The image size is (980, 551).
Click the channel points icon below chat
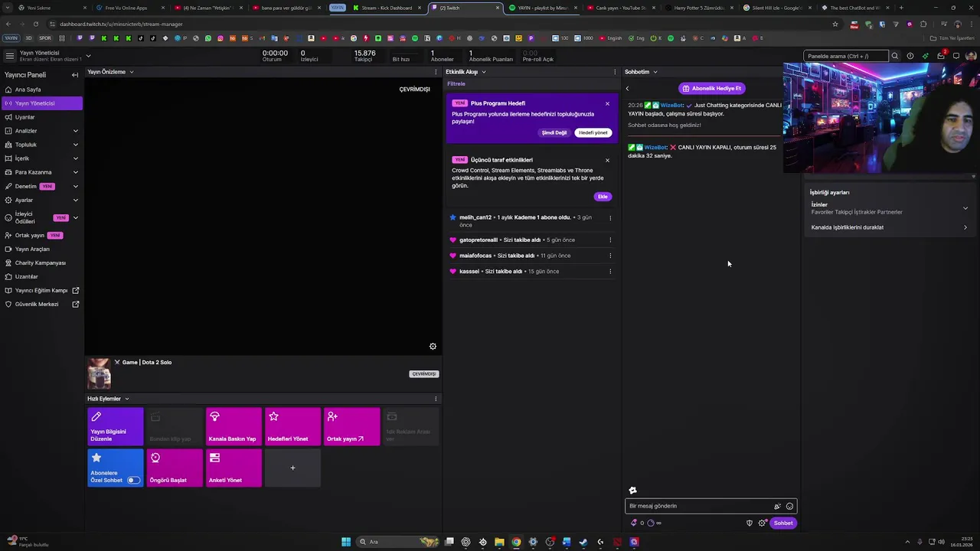tap(651, 523)
